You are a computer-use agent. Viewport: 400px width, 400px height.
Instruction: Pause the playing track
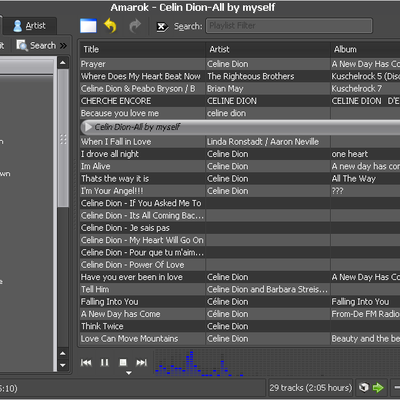(105, 362)
